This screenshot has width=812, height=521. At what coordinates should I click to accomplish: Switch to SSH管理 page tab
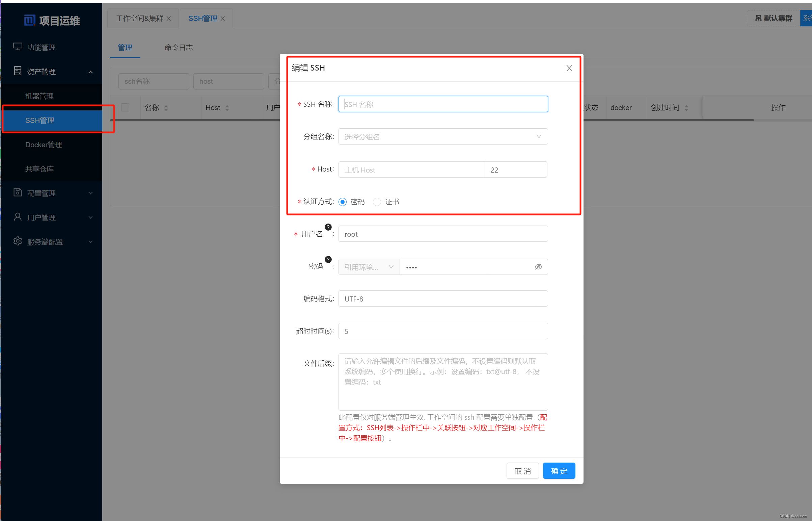203,19
